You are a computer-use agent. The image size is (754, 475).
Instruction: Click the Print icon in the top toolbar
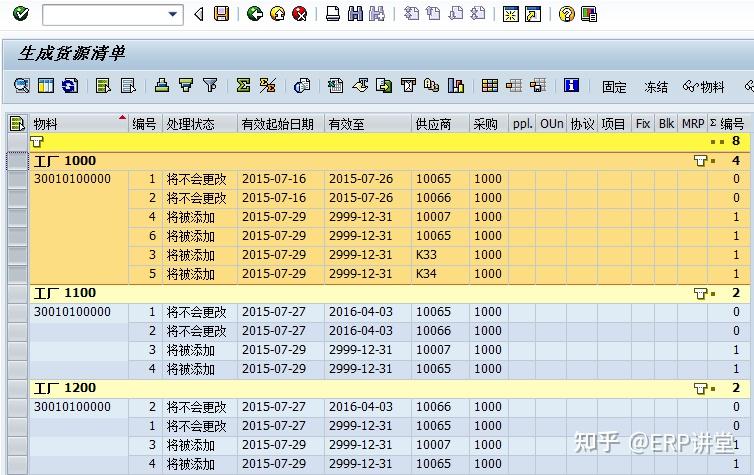(333, 13)
